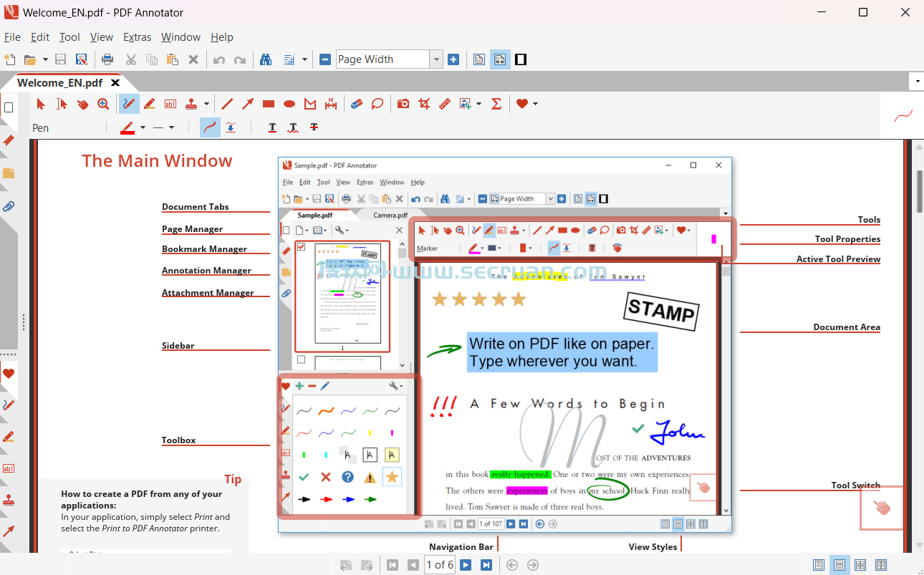Select the Eraser tool

click(x=357, y=104)
